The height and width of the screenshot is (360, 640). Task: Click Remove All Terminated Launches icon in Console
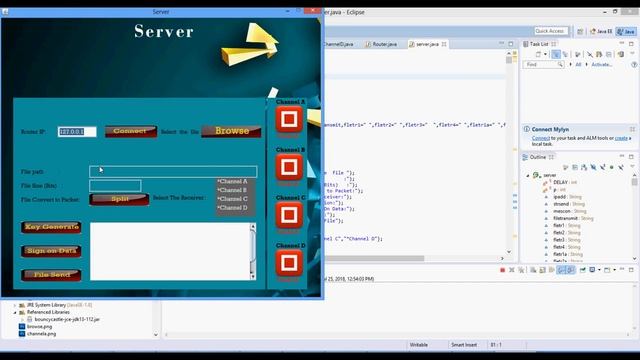[521, 270]
